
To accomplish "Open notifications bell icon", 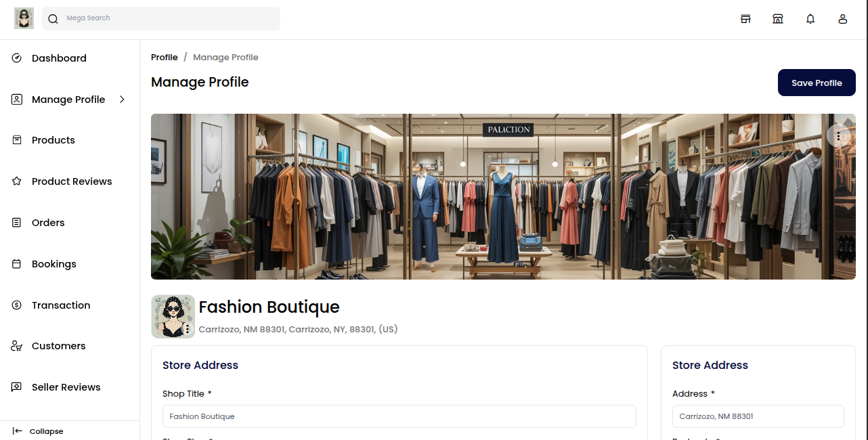I will click(810, 19).
